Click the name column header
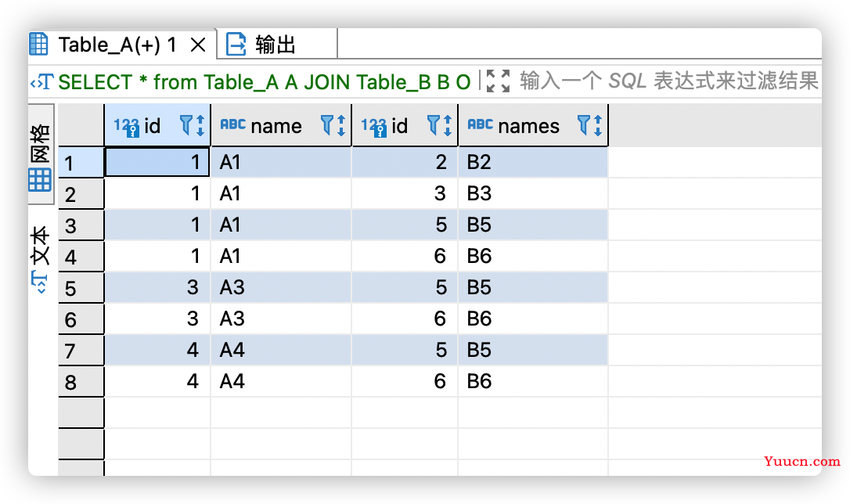This screenshot has width=850, height=504. (x=281, y=125)
